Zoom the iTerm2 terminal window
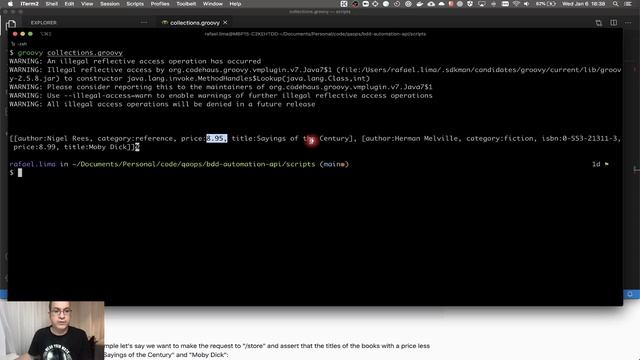Screen dimensions: 640x360 (x=30, y=34)
